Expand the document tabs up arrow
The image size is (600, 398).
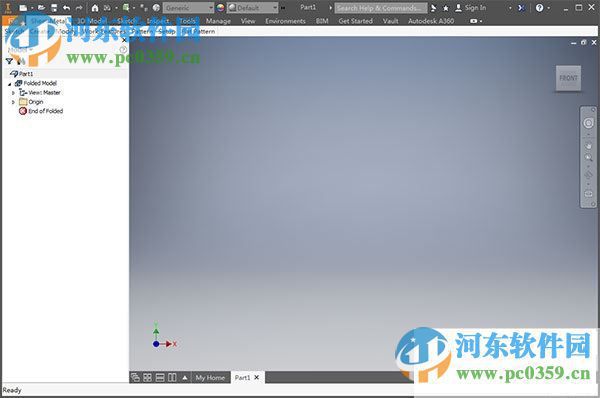185,378
